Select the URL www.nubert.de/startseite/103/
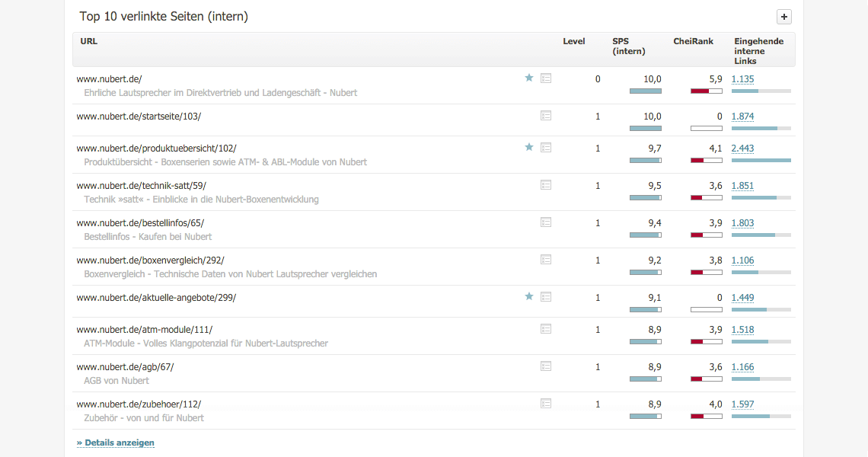This screenshot has width=868, height=457. click(139, 117)
